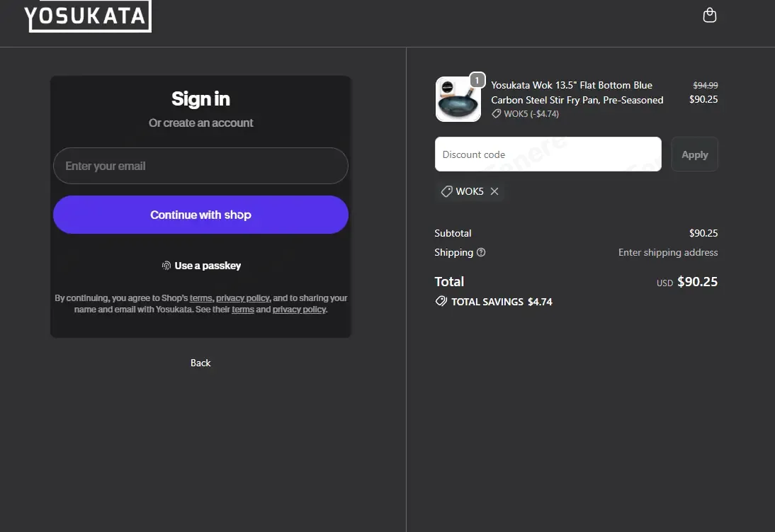Open Yosukata's privacy policy link
The height and width of the screenshot is (532, 775).
pyautogui.click(x=299, y=310)
